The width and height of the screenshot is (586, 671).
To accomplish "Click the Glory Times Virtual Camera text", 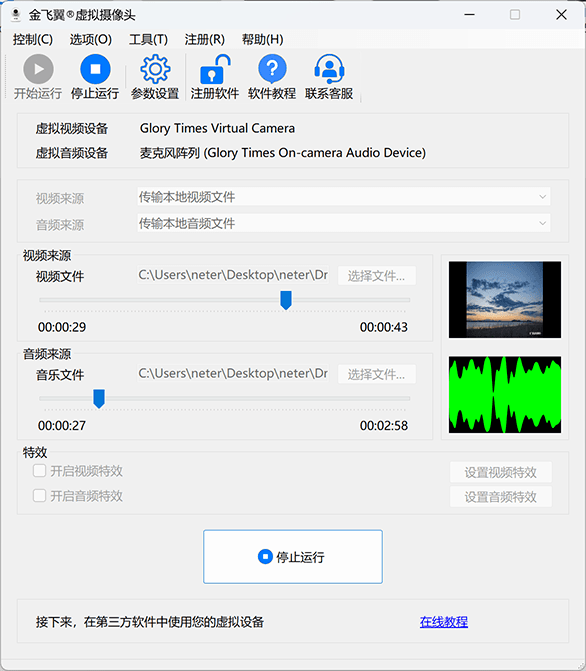I will click(217, 128).
